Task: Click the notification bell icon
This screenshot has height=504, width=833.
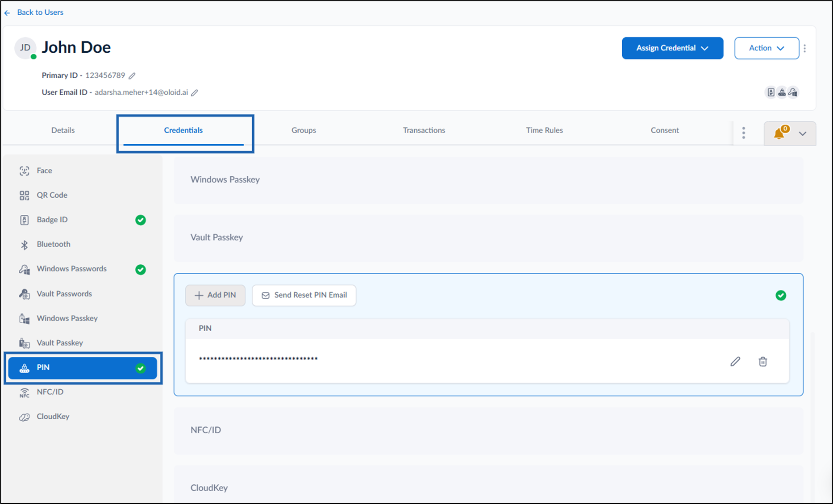Action: pos(779,133)
